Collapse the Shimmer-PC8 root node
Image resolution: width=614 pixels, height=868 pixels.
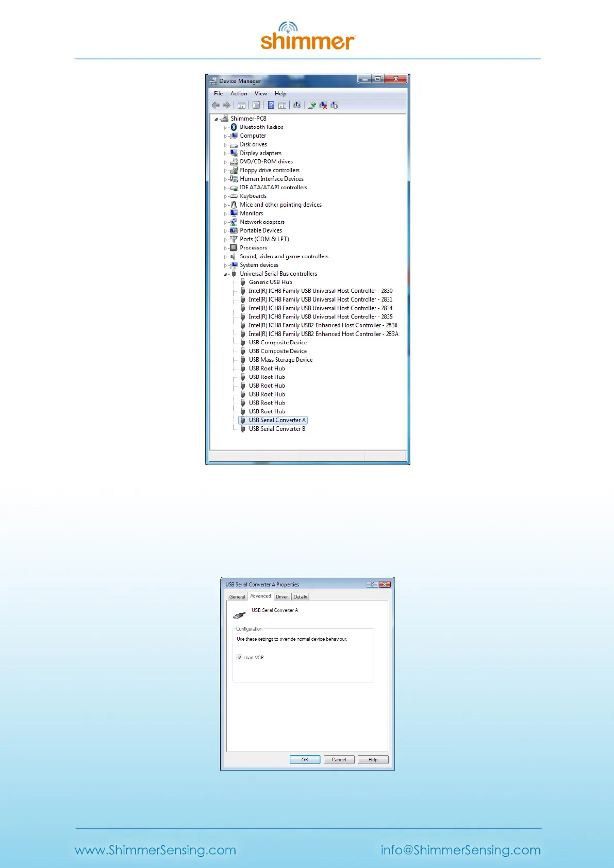216,119
